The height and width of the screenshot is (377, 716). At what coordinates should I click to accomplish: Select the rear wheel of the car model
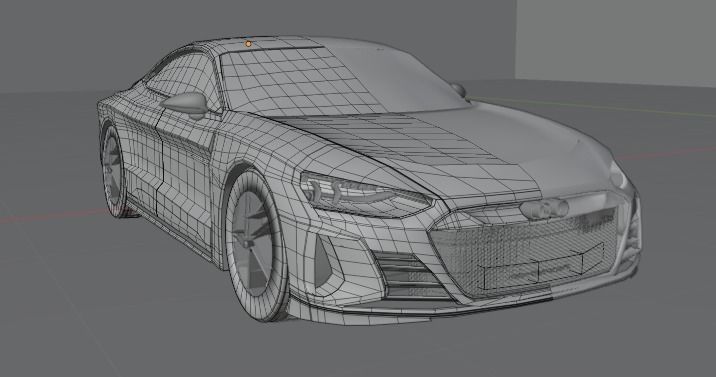pyautogui.click(x=113, y=170)
